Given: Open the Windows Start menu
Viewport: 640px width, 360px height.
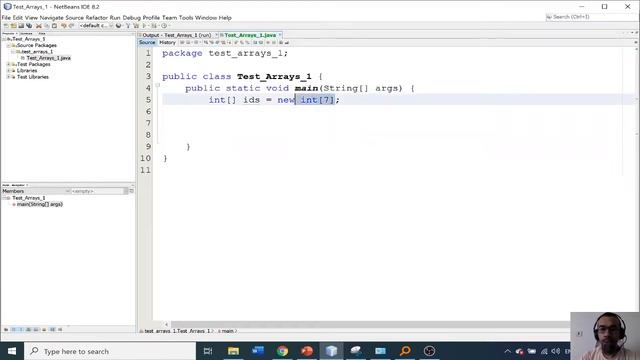Looking at the screenshot, I should [x=12, y=351].
